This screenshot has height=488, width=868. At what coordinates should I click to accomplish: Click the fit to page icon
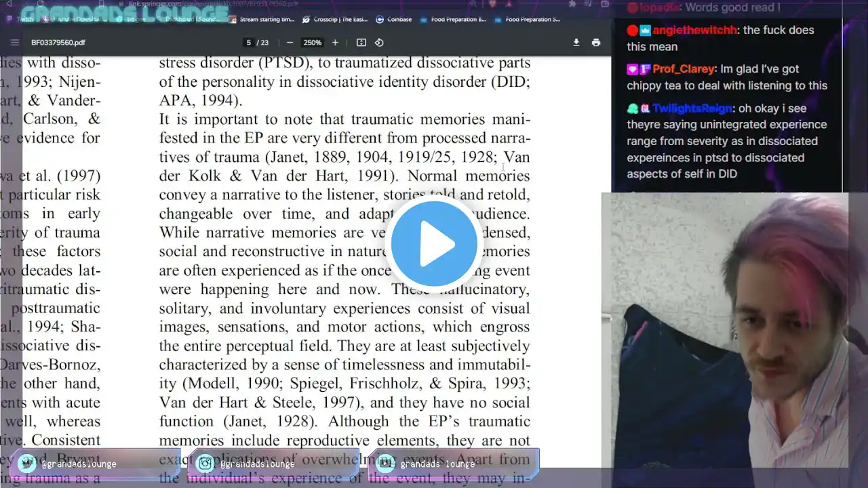point(361,43)
